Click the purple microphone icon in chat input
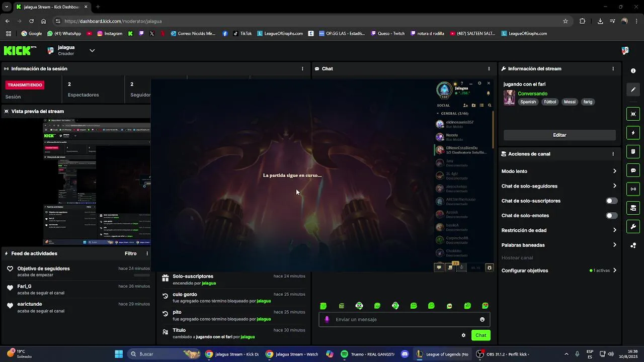This screenshot has height=362, width=644. tap(327, 319)
